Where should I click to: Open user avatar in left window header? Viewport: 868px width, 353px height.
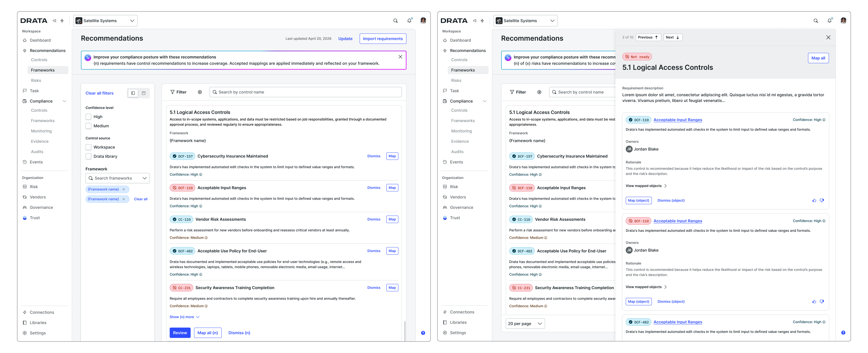pyautogui.click(x=423, y=21)
